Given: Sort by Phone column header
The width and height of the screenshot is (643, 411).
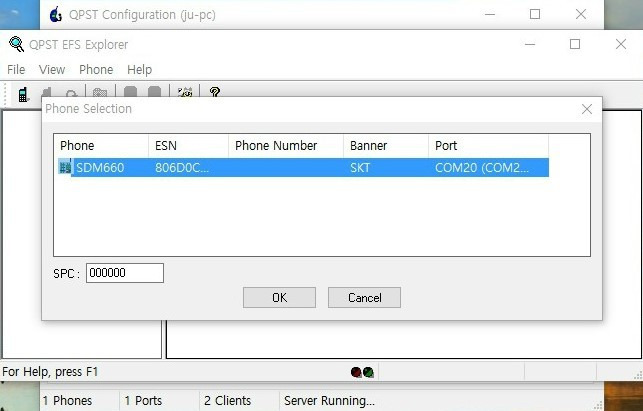Looking at the screenshot, I should [x=101, y=146].
